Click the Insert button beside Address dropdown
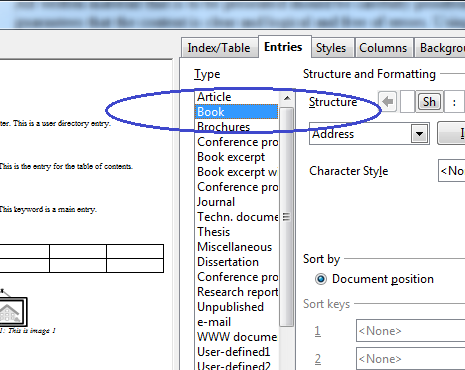465x370 pixels. tap(451, 133)
